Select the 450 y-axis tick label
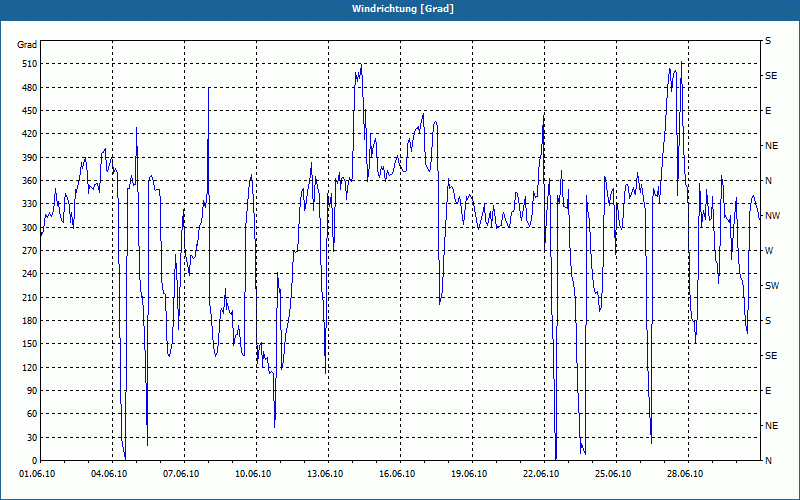800x500 pixels. [30, 111]
